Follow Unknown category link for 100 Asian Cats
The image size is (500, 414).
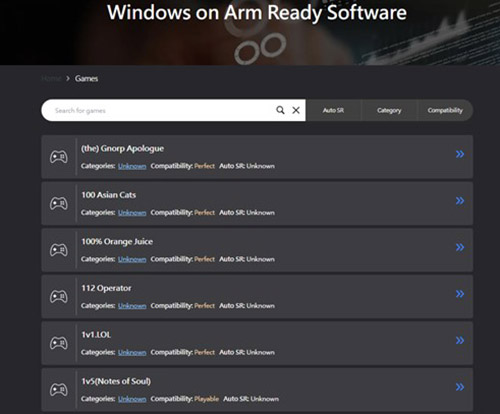coord(132,213)
